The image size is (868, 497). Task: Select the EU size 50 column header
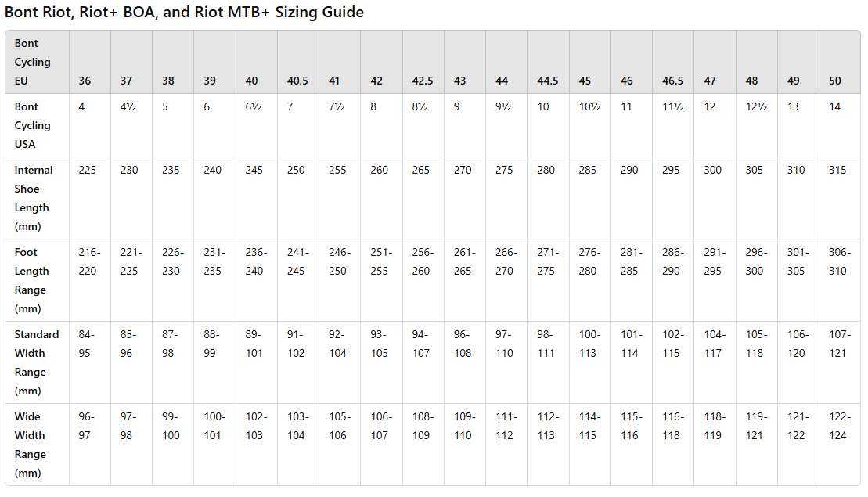835,81
